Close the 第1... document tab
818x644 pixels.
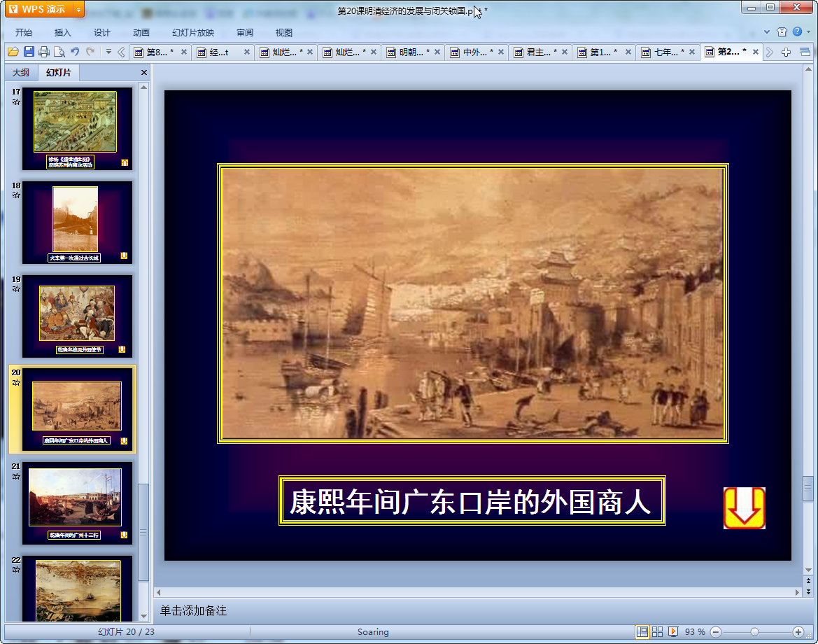[628, 52]
